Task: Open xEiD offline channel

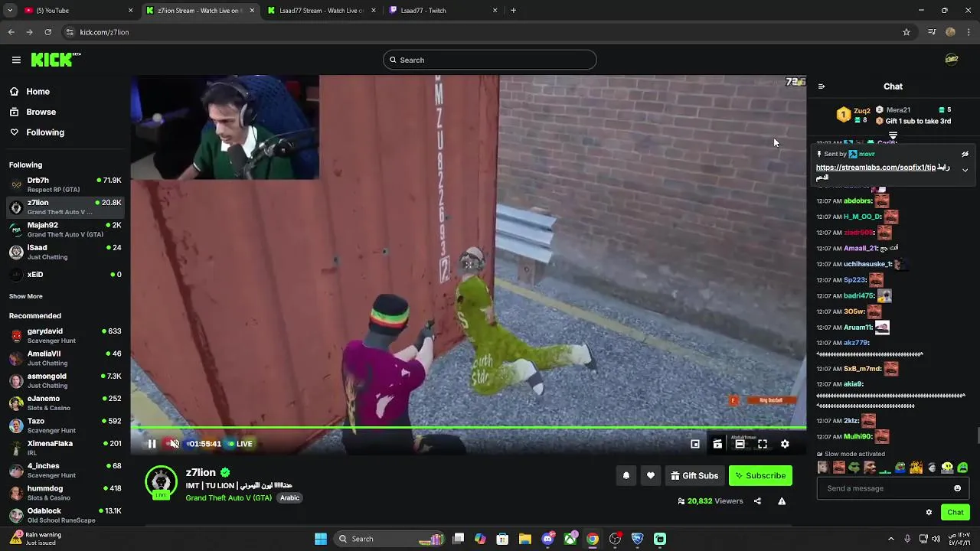Action: (65, 274)
